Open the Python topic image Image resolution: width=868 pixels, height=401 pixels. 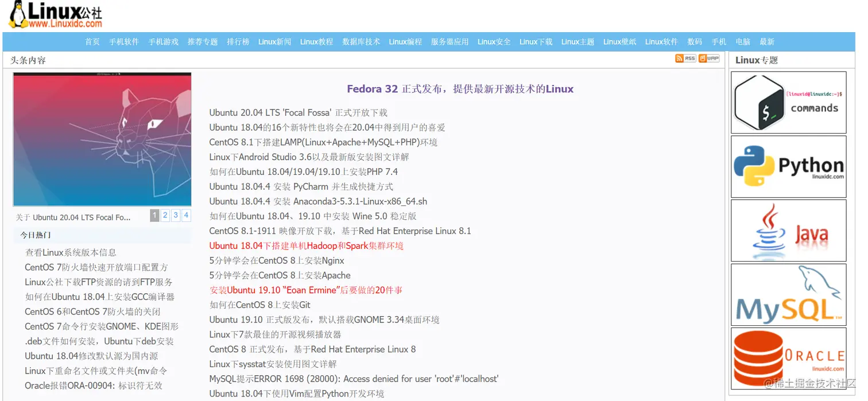pos(789,167)
